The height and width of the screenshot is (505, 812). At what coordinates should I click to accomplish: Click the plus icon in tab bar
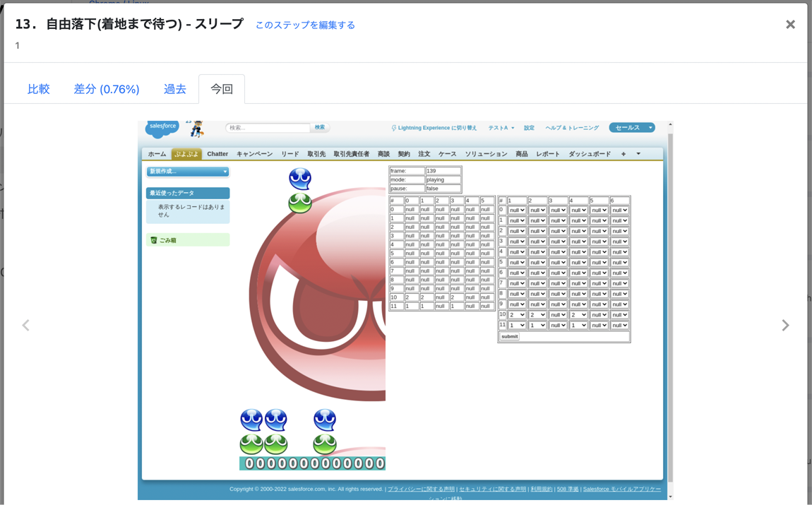[623, 154]
